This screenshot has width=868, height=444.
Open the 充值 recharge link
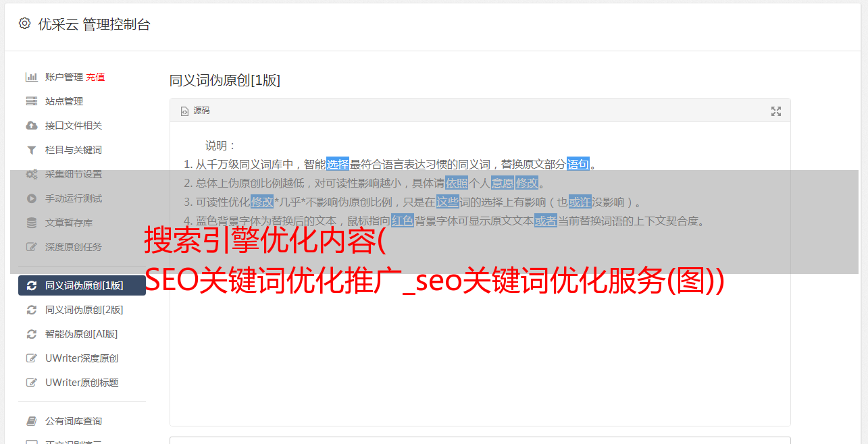tap(95, 77)
